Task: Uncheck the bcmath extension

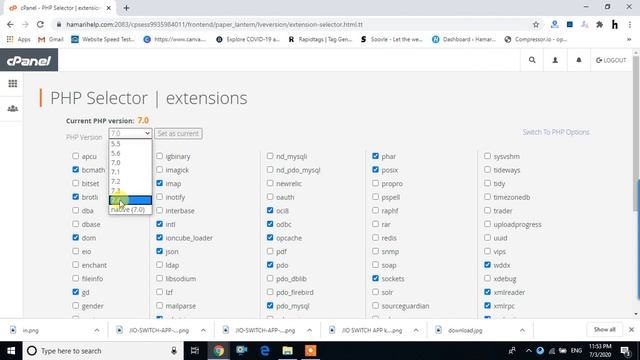Action: 76,169
